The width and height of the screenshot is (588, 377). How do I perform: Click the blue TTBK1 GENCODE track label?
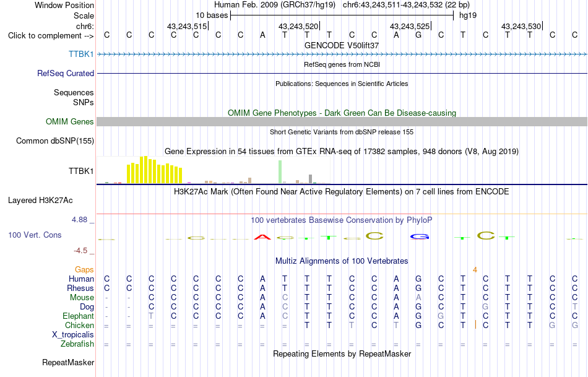pyautogui.click(x=81, y=54)
